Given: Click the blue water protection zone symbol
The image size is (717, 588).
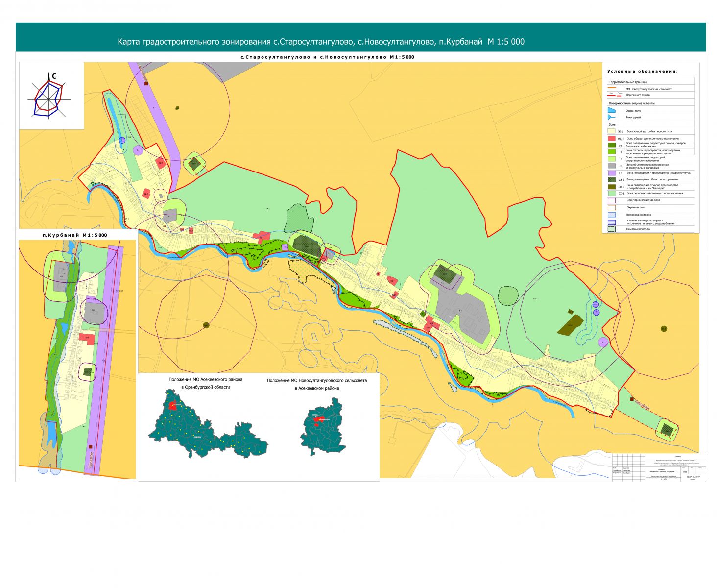Looking at the screenshot, I should [x=612, y=215].
